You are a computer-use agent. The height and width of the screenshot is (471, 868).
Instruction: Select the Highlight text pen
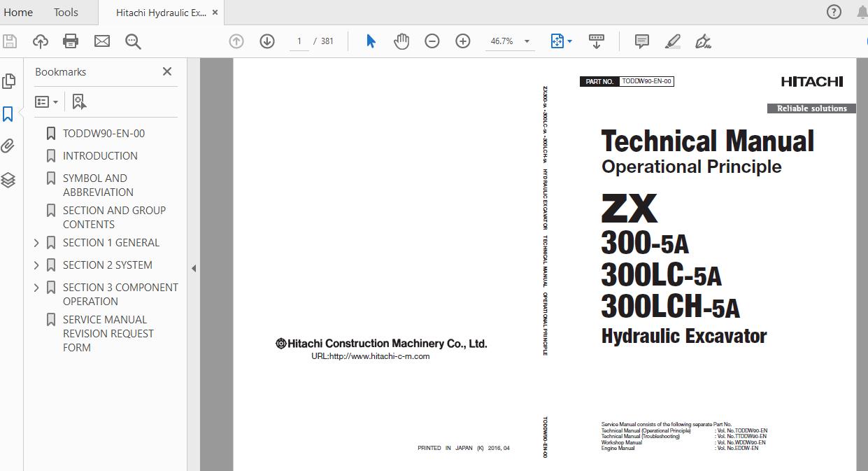[x=673, y=41]
